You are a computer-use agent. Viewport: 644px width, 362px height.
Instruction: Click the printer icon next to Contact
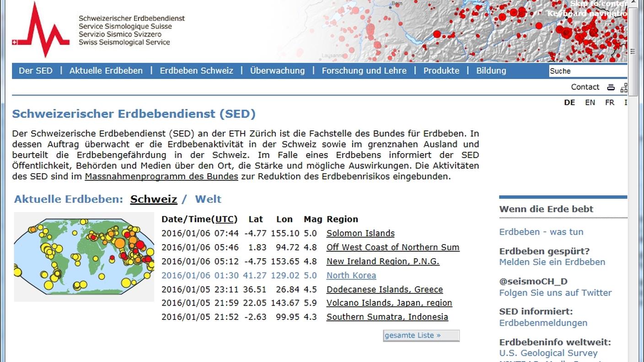611,87
